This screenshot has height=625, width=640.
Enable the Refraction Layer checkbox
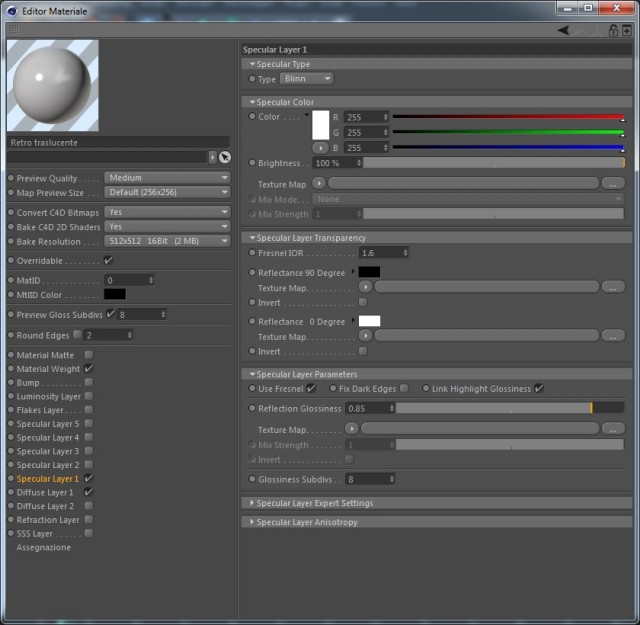tap(89, 519)
